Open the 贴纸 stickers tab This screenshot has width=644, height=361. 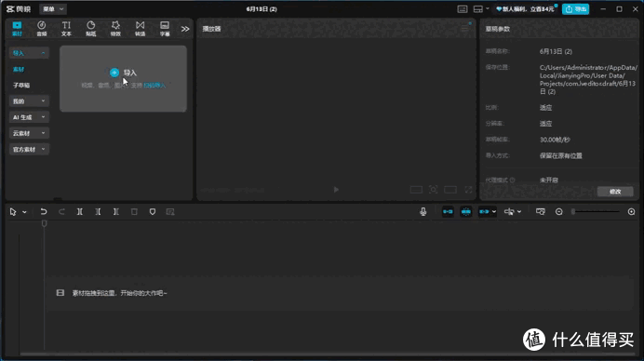[91, 29]
